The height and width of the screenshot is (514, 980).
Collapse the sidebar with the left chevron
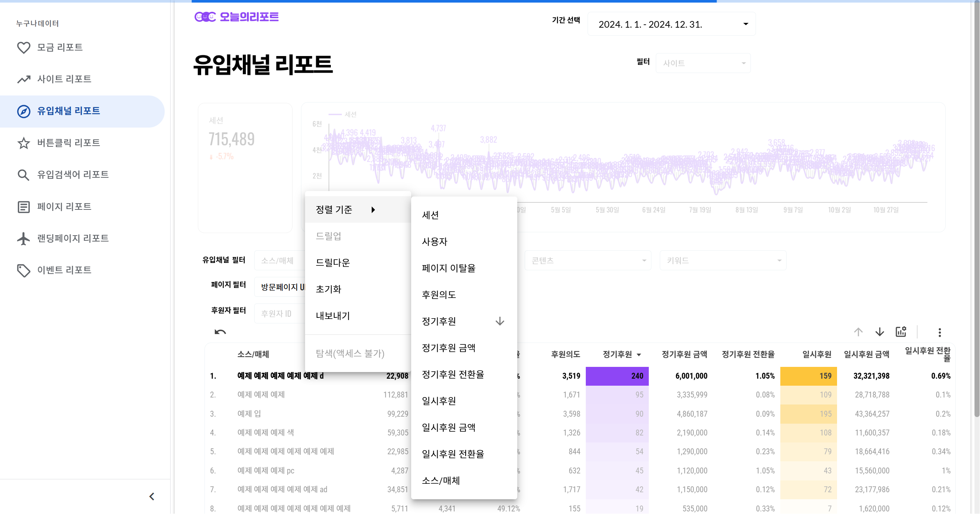152,497
